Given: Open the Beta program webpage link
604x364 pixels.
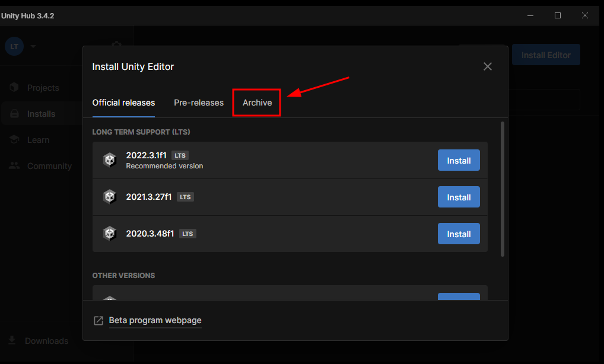Looking at the screenshot, I should 155,320.
